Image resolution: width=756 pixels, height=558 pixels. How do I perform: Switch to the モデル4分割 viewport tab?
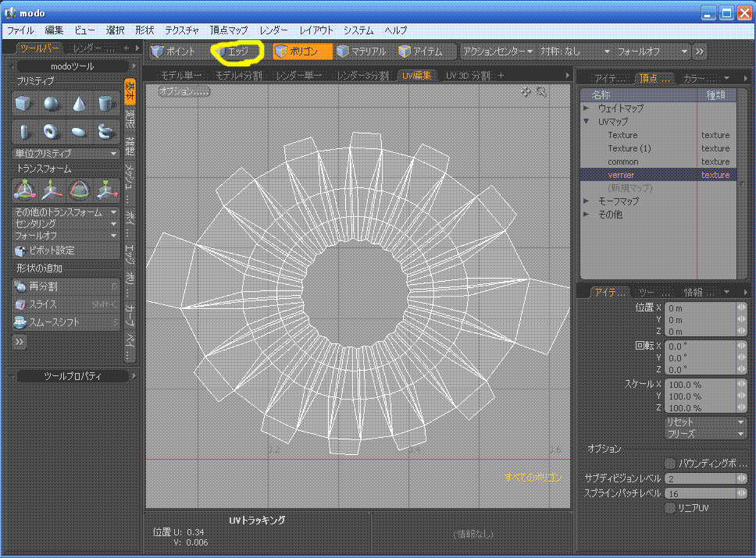pos(239,76)
